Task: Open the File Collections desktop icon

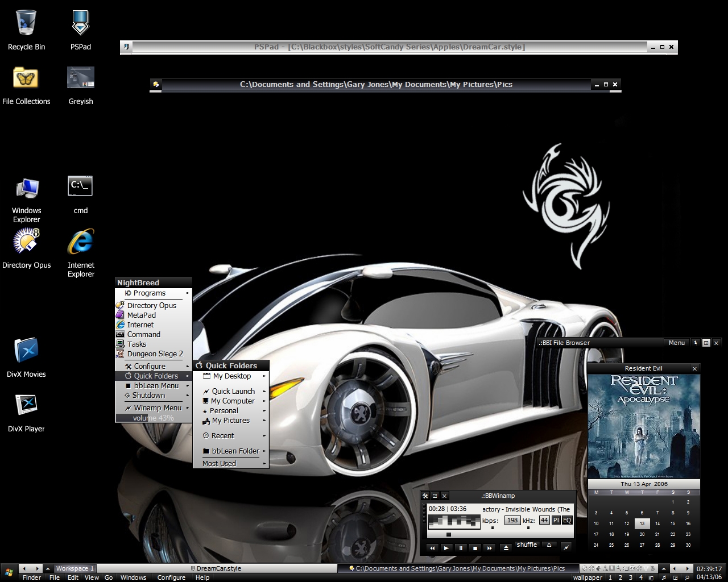Action: [x=26, y=86]
